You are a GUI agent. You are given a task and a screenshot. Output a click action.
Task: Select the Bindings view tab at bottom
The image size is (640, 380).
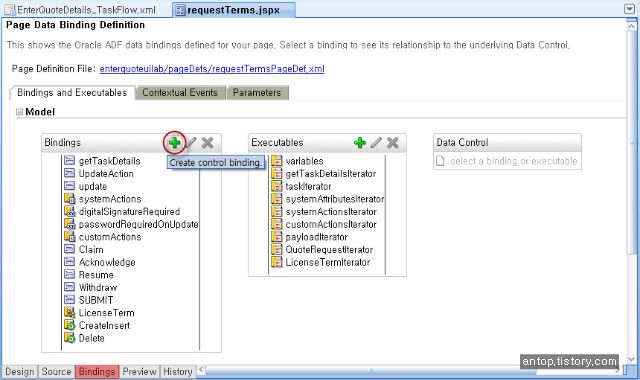coord(97,371)
